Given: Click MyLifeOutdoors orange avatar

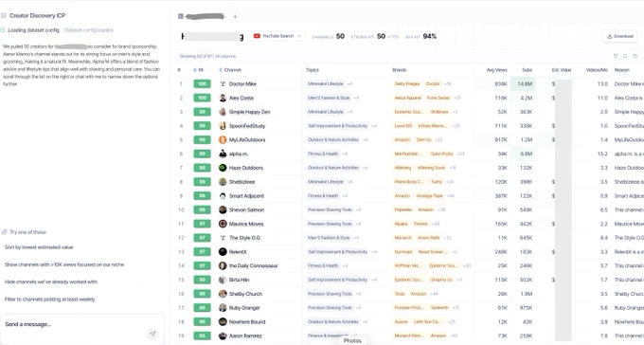Looking at the screenshot, I should pos(223,140).
